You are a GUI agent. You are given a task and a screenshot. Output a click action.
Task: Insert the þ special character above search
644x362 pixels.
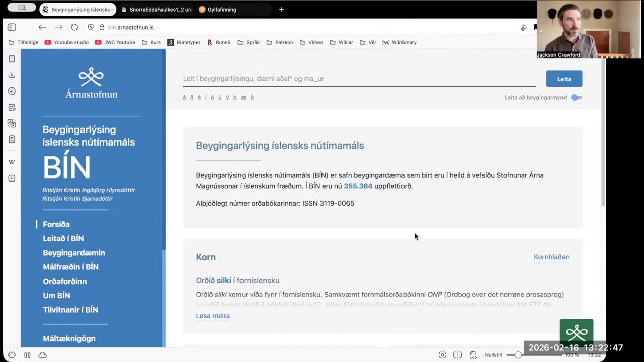pyautogui.click(x=235, y=98)
